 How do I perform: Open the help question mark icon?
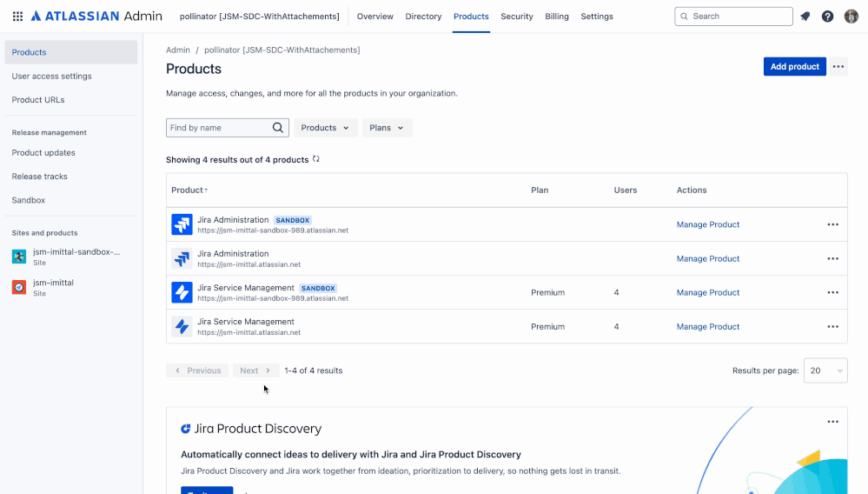coord(827,17)
